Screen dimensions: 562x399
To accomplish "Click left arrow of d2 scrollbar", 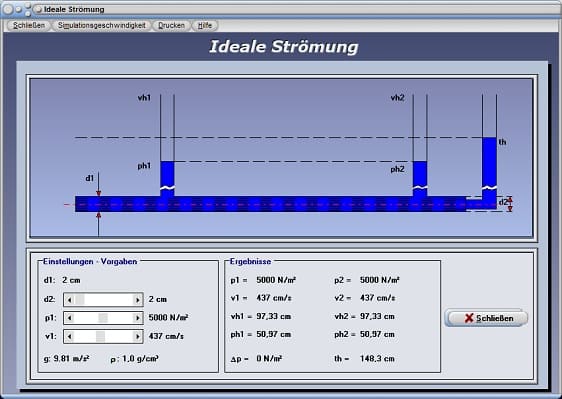I will pyautogui.click(x=70, y=300).
